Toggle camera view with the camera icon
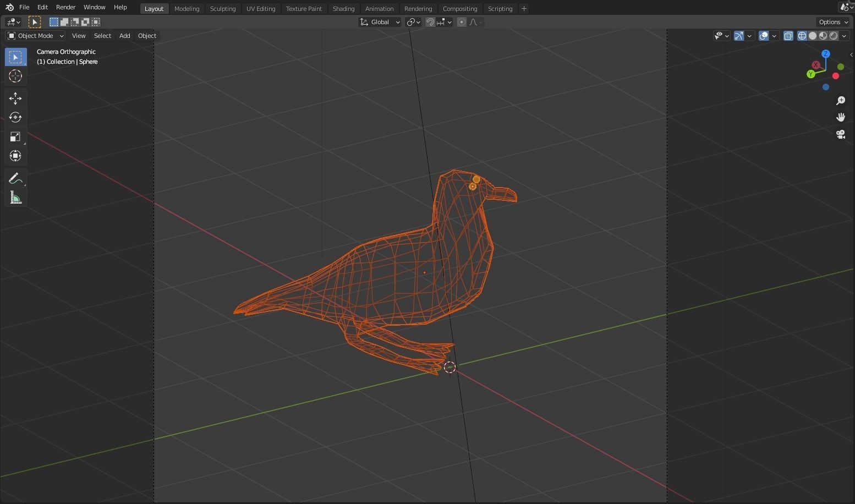855x504 pixels. (x=841, y=134)
